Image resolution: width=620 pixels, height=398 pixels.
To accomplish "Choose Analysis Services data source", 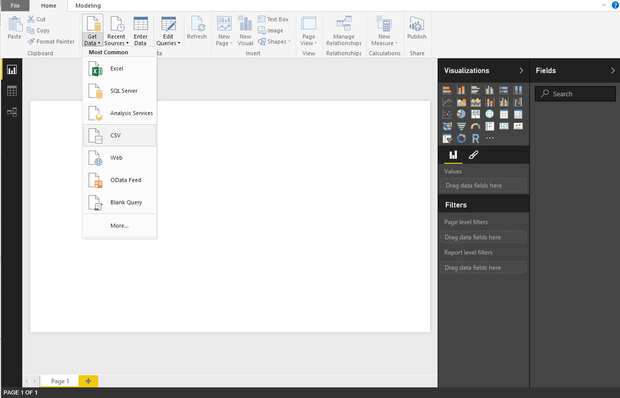I will tap(119, 113).
